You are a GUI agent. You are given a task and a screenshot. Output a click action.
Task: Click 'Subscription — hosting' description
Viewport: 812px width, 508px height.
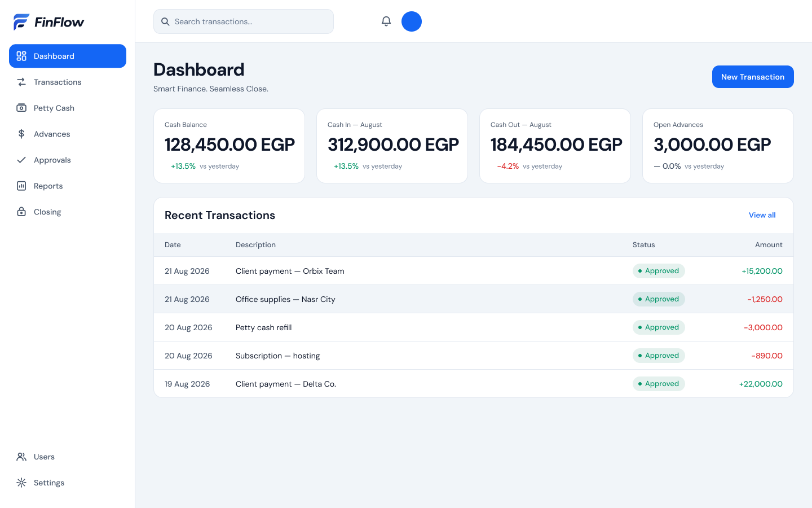click(x=277, y=356)
